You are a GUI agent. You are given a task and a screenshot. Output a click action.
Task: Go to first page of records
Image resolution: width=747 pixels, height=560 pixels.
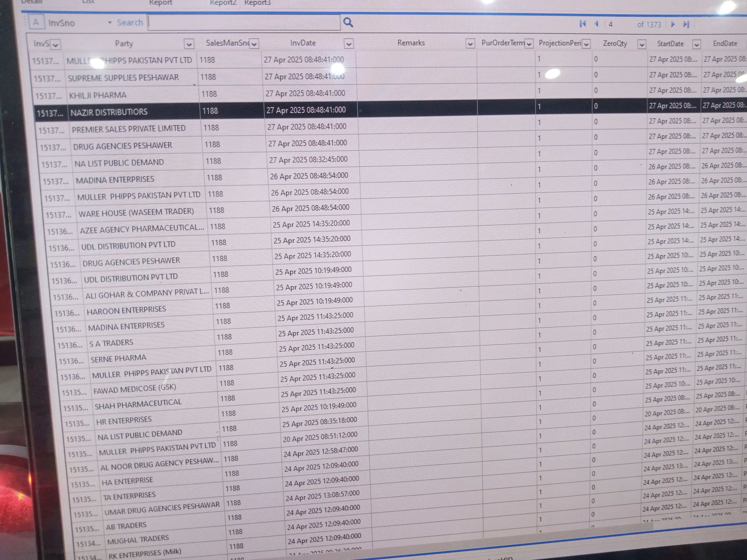coord(582,24)
